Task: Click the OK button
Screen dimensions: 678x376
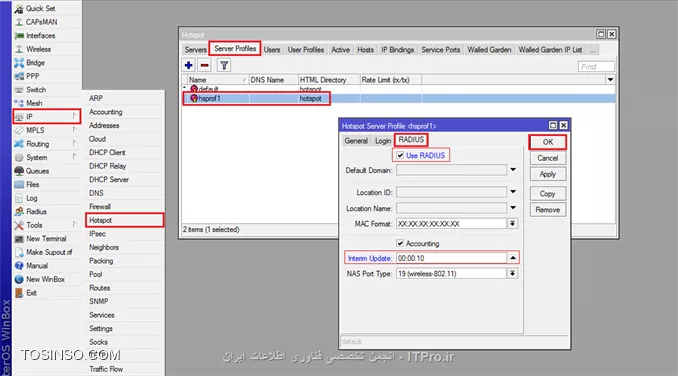Action: tap(548, 142)
